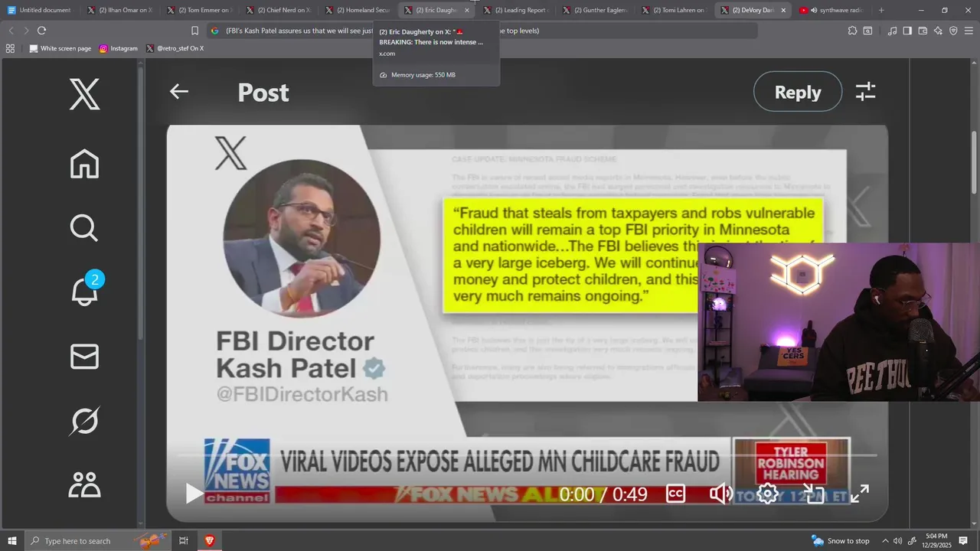The width and height of the screenshot is (980, 551).
Task: Mute the video volume
Action: (721, 494)
